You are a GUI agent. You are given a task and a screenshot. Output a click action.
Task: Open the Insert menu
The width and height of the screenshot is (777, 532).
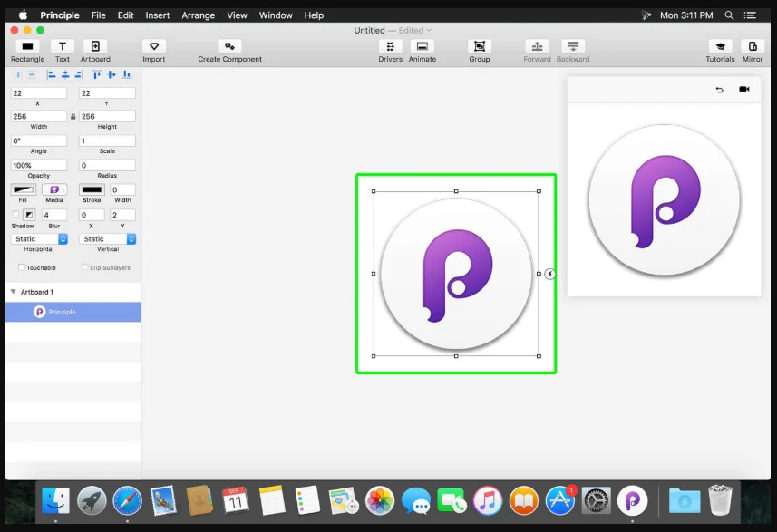pos(158,15)
